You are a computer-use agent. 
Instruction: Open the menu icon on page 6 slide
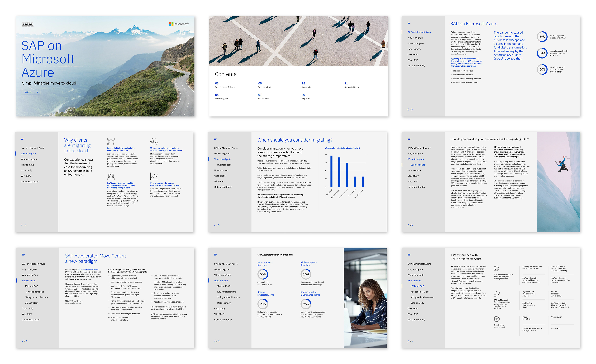[409, 139]
